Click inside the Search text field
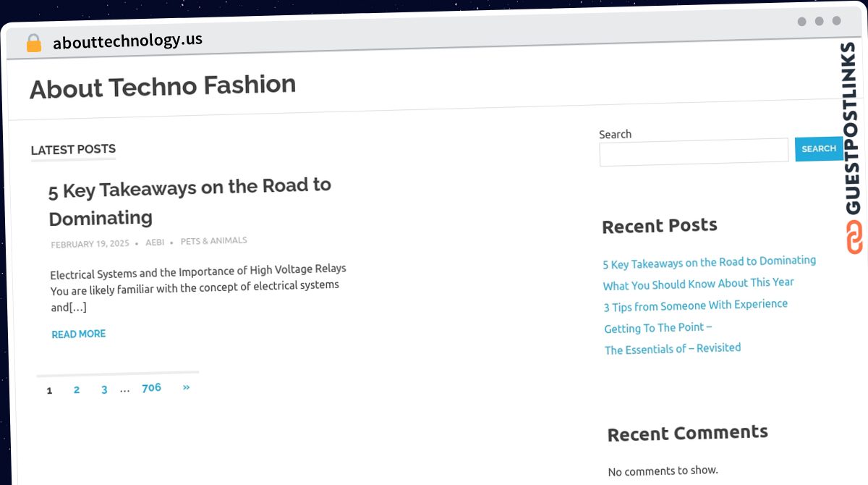Screen dimensions: 868x485 click(x=694, y=151)
